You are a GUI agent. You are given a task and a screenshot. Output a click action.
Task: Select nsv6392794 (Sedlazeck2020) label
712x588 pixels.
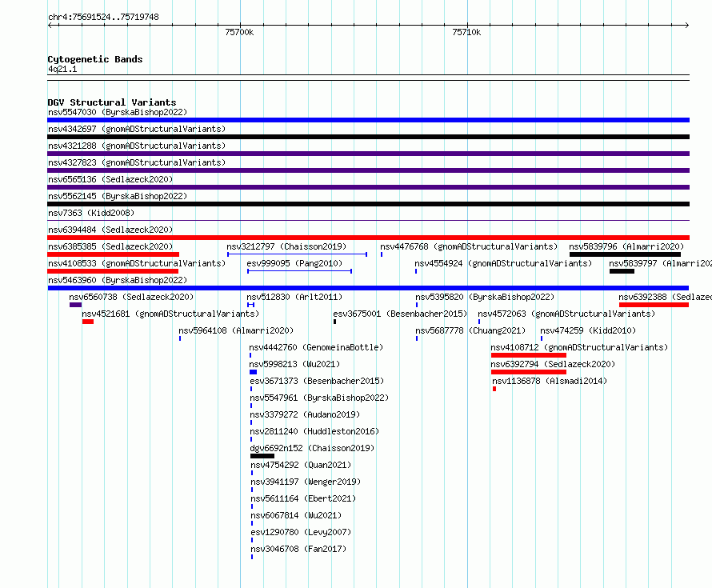tap(553, 364)
